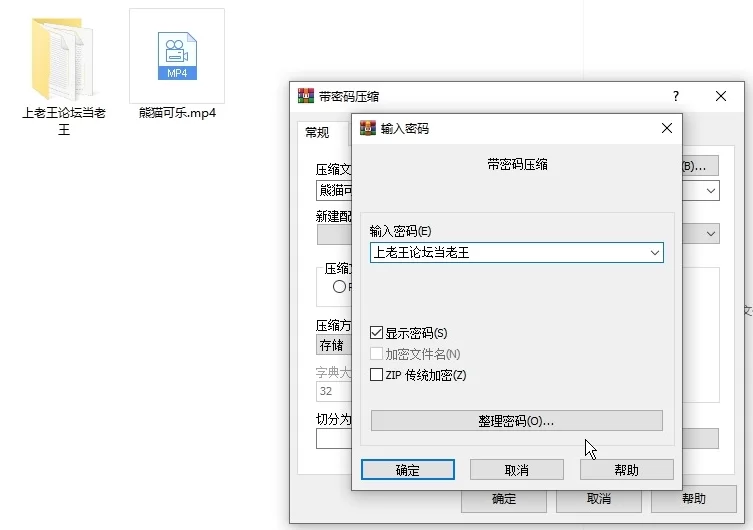Open the archive name dropdown in background window
The width and height of the screenshot is (753, 530).
(711, 191)
